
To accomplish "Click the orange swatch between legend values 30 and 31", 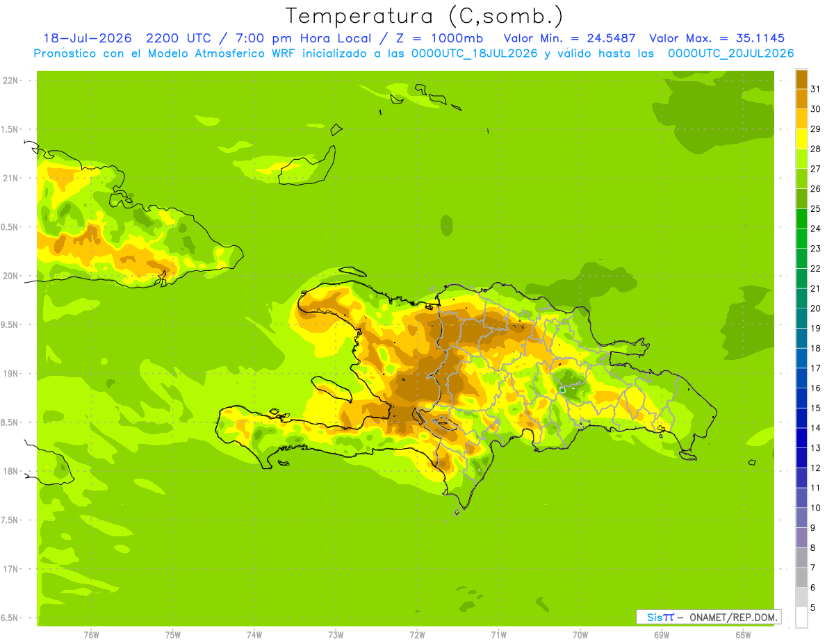I will click(801, 99).
